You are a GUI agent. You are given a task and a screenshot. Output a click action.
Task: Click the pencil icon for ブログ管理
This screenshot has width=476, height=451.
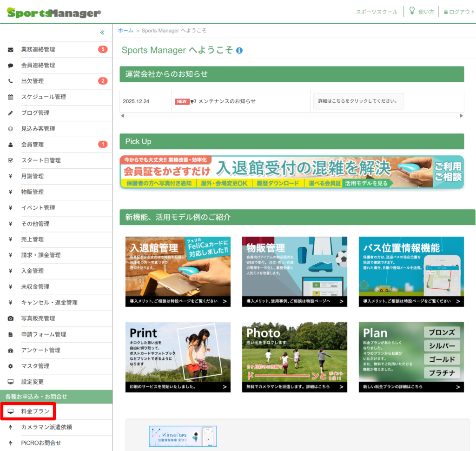pyautogui.click(x=11, y=113)
